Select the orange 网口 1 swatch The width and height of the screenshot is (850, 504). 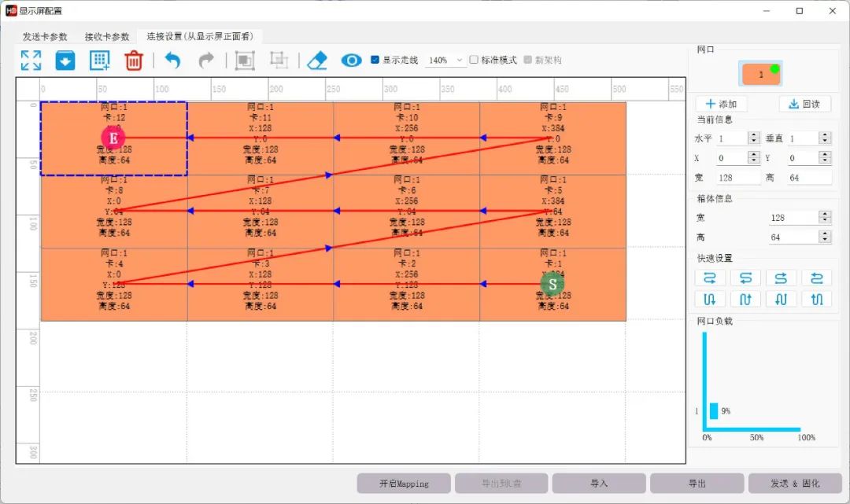760,74
